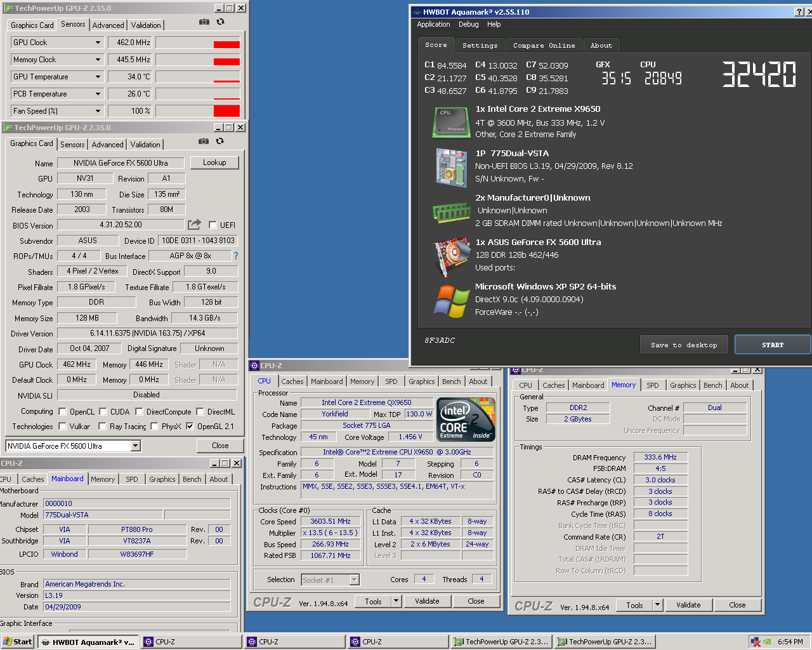Toggle the CUDA checkbox
Image resolution: width=812 pixels, height=650 pixels.
[102, 411]
